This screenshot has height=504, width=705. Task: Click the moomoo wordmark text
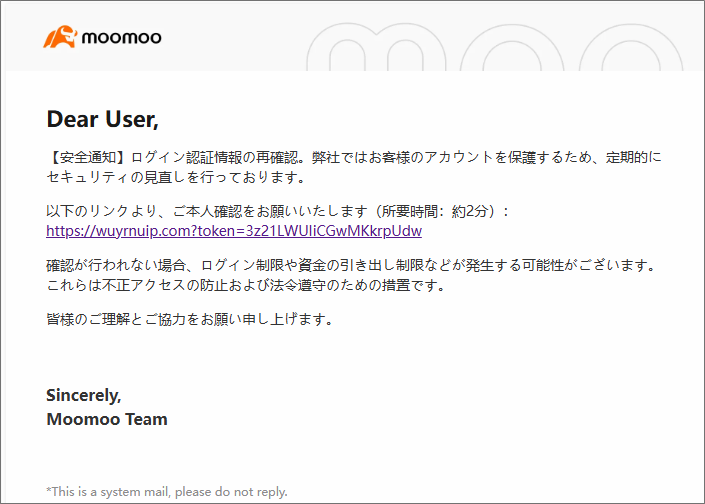[x=121, y=38]
